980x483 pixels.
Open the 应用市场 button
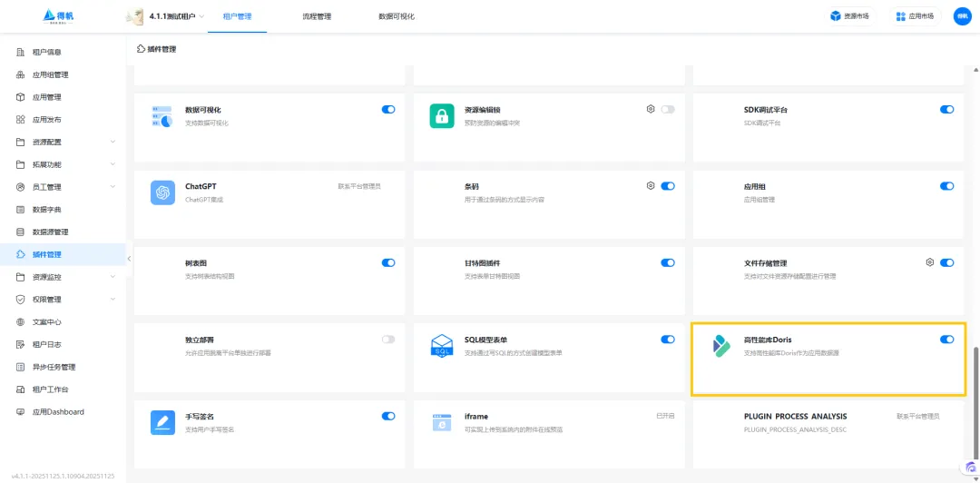[x=915, y=16]
